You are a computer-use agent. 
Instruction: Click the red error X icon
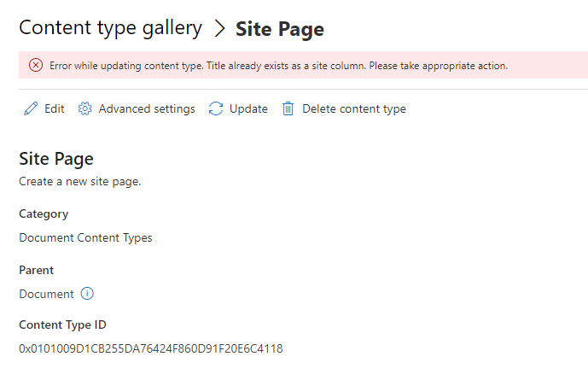point(36,65)
